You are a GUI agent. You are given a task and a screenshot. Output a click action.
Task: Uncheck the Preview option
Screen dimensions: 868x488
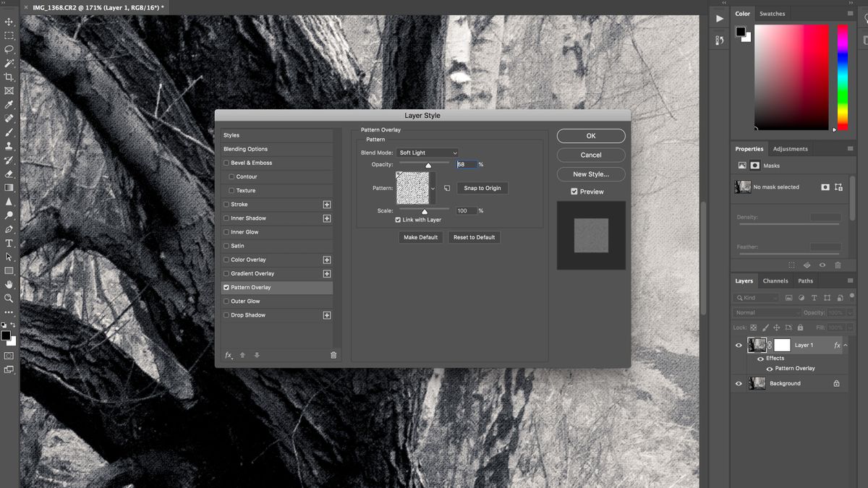click(573, 191)
